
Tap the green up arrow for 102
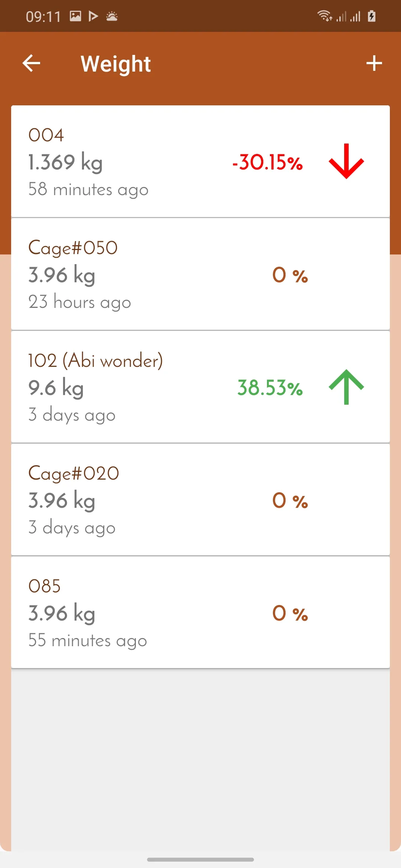[x=346, y=387]
